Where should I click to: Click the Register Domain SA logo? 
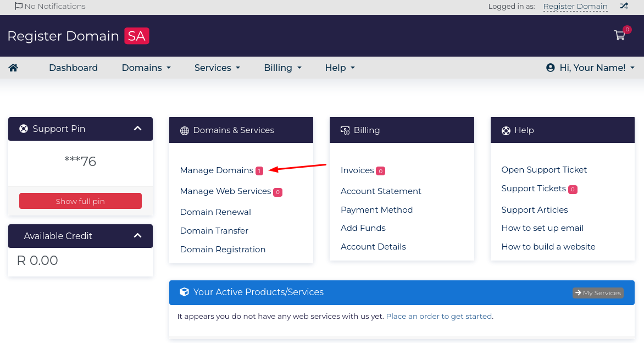coord(78,36)
